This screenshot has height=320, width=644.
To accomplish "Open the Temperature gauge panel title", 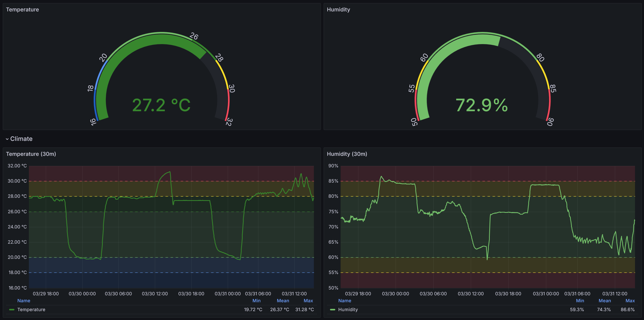I will point(22,10).
